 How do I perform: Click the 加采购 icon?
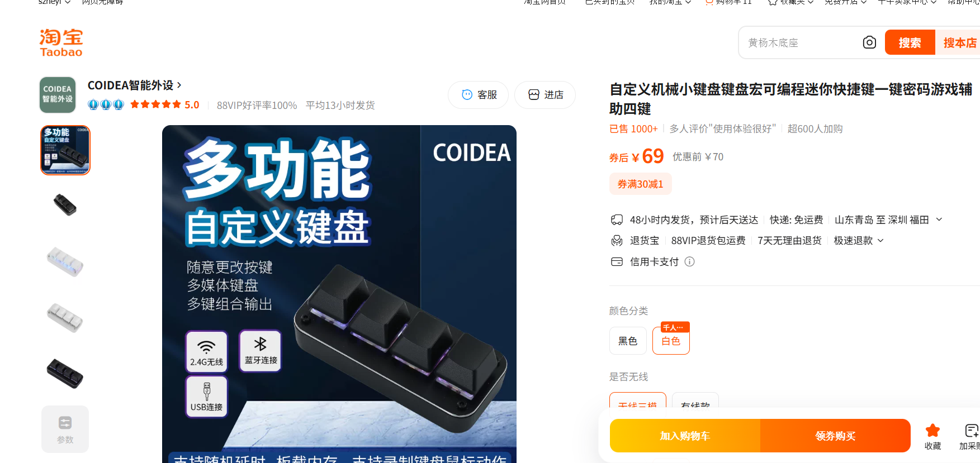tap(971, 431)
